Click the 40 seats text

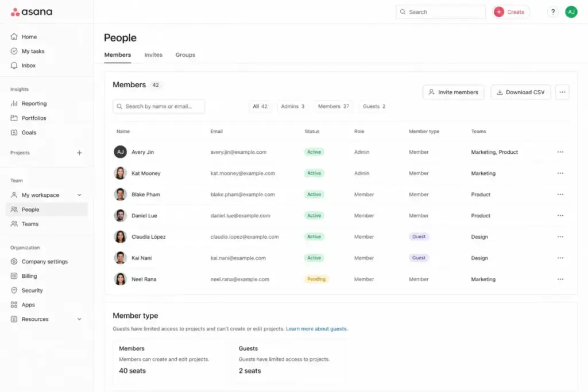point(133,371)
